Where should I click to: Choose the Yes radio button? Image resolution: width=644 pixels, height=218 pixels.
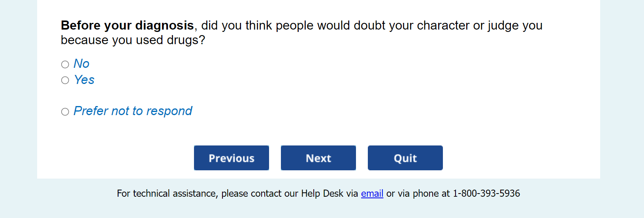pos(65,80)
